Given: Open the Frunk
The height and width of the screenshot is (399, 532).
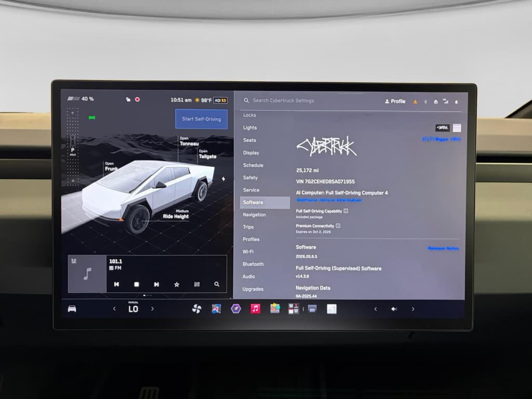Looking at the screenshot, I should pyautogui.click(x=111, y=166).
